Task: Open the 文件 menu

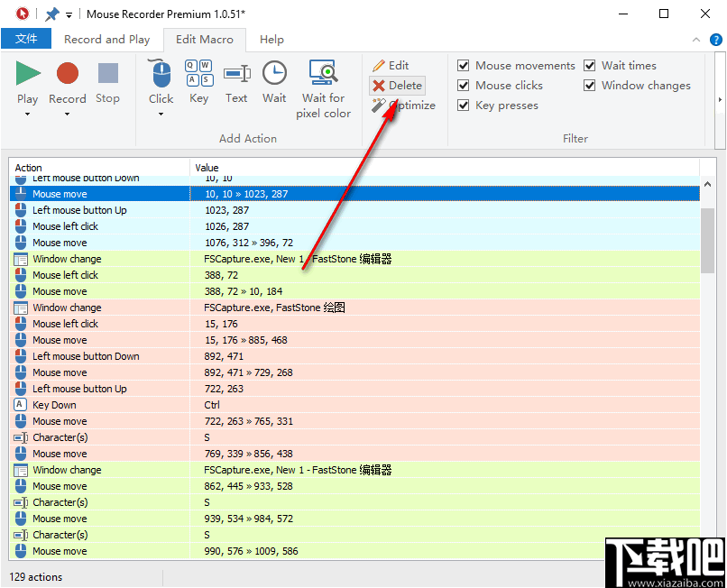Action: pos(26,40)
